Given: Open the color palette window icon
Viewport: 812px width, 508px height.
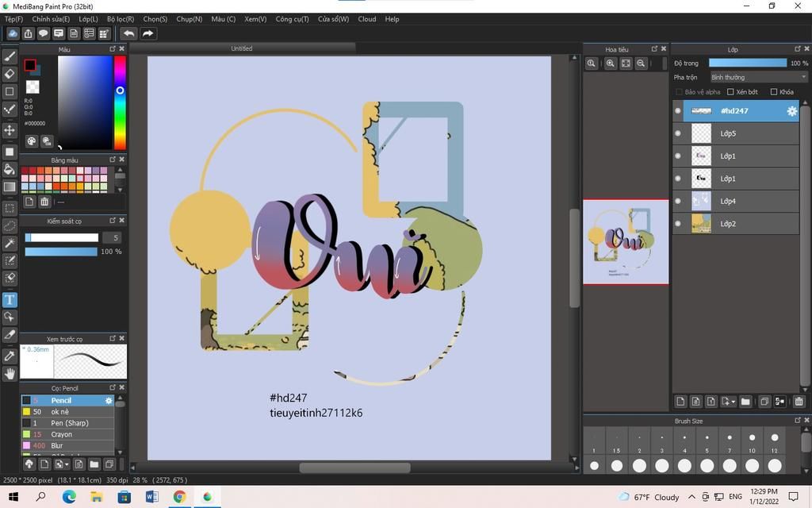Looking at the screenshot, I should (32, 141).
